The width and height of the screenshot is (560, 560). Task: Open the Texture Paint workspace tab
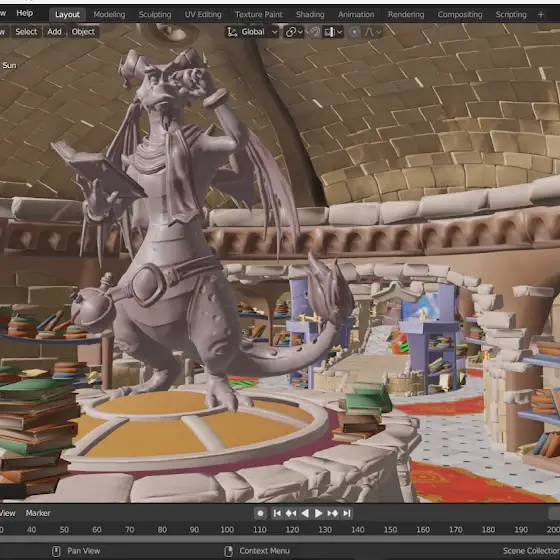(x=258, y=14)
